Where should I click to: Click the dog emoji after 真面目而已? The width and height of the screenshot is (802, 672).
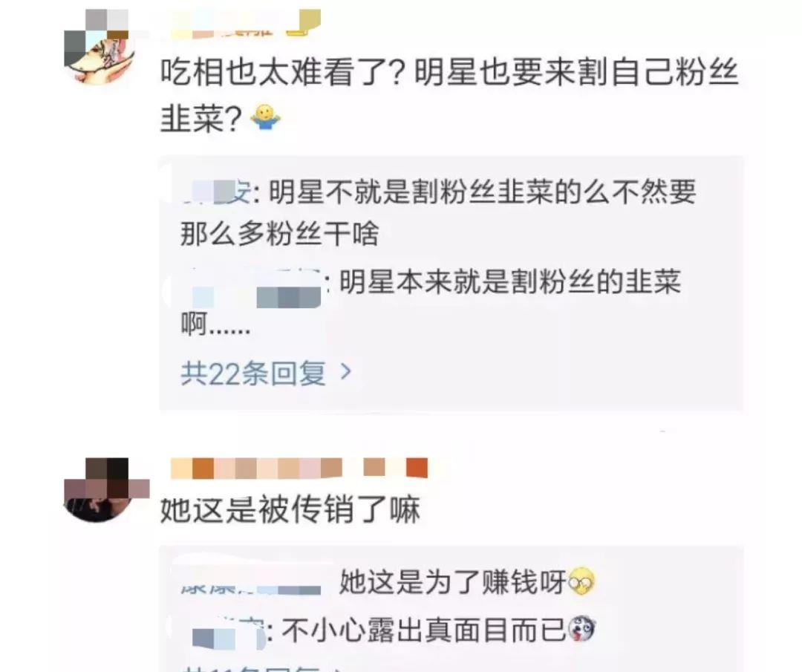(x=581, y=629)
